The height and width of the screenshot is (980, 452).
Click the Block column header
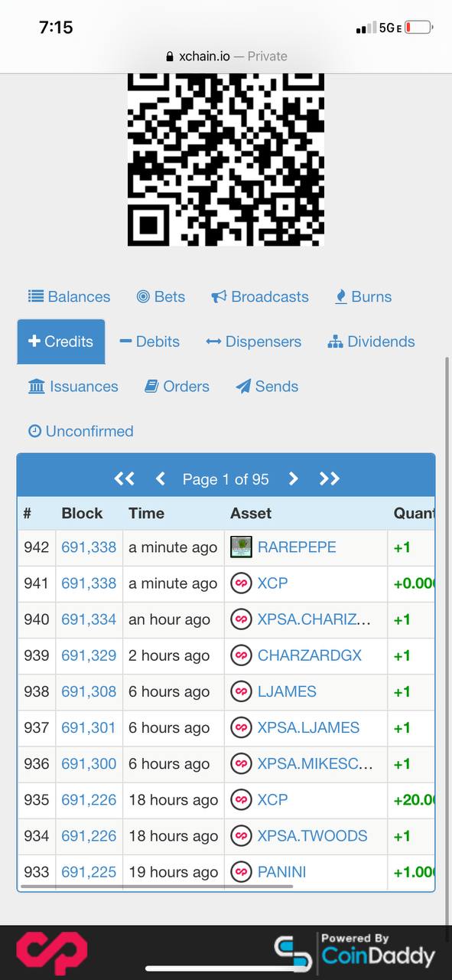82,513
